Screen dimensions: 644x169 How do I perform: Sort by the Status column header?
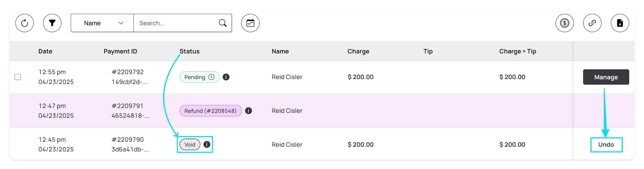coord(189,51)
